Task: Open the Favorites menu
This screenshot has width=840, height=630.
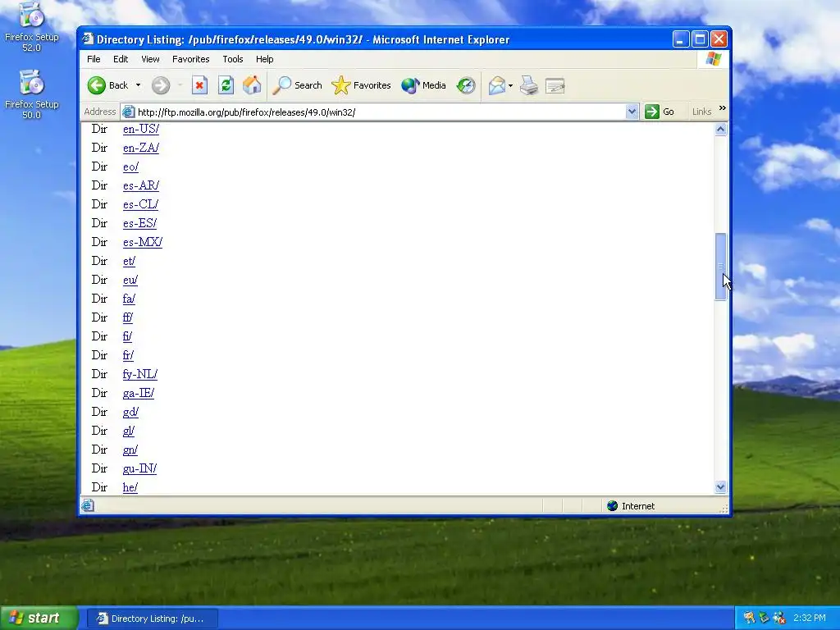Action: [x=190, y=59]
